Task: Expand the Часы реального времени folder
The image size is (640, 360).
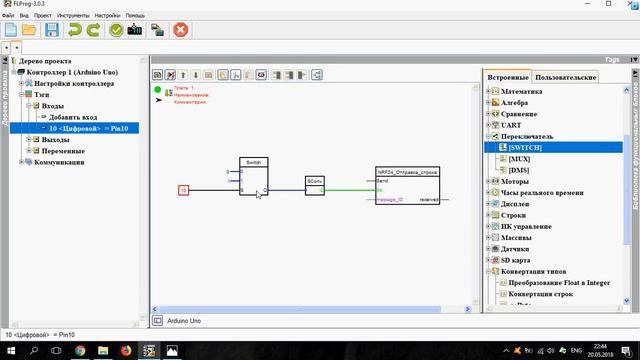Action: click(x=488, y=192)
